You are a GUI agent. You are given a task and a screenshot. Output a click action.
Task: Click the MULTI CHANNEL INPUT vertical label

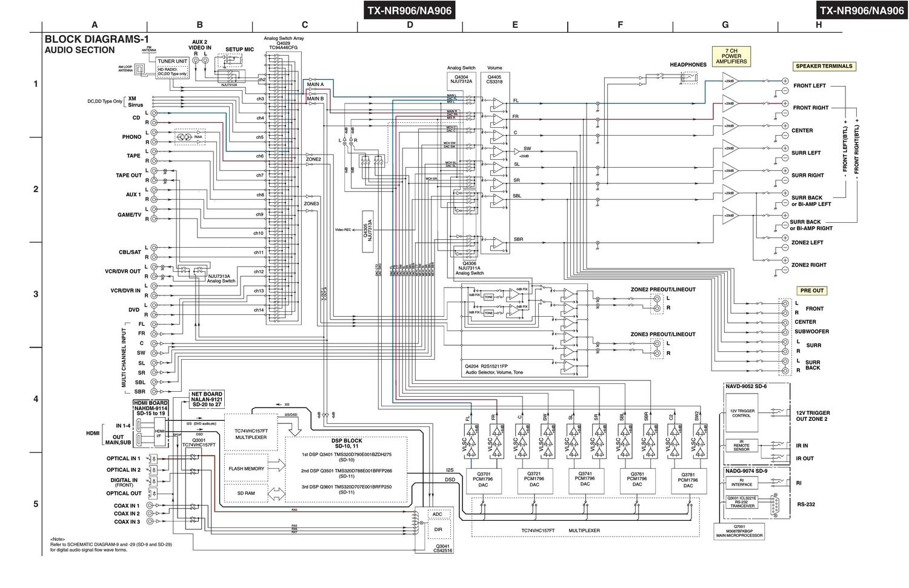tap(124, 357)
